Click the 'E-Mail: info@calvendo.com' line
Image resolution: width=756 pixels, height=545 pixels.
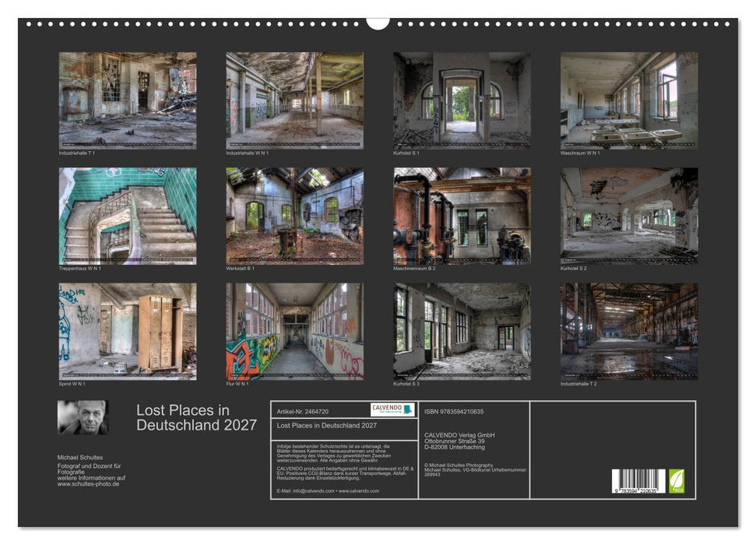(328, 491)
